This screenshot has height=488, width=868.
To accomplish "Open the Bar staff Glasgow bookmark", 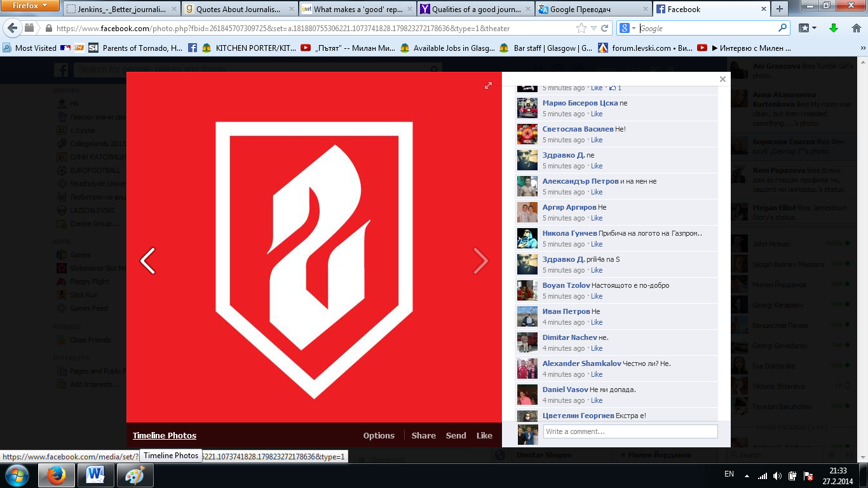I will [x=546, y=48].
